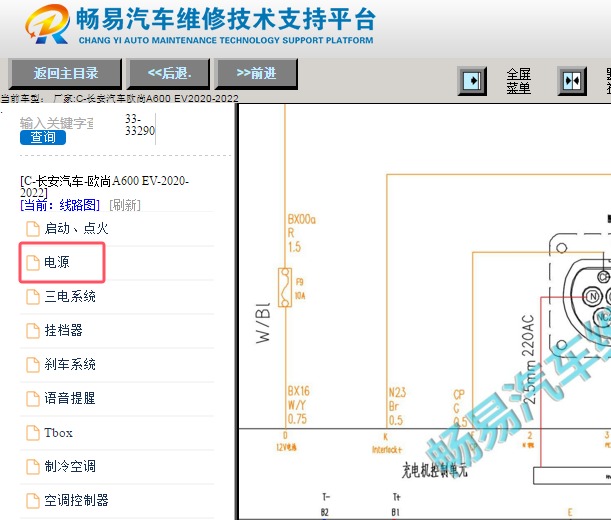Click the fullscreen menu arrow icon
This screenshot has width=611, height=520.
coord(472,81)
